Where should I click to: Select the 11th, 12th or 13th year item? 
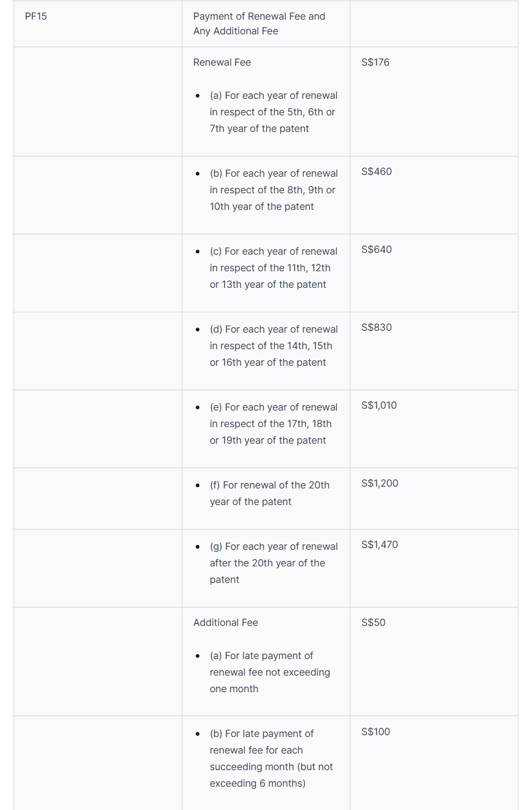click(x=273, y=268)
